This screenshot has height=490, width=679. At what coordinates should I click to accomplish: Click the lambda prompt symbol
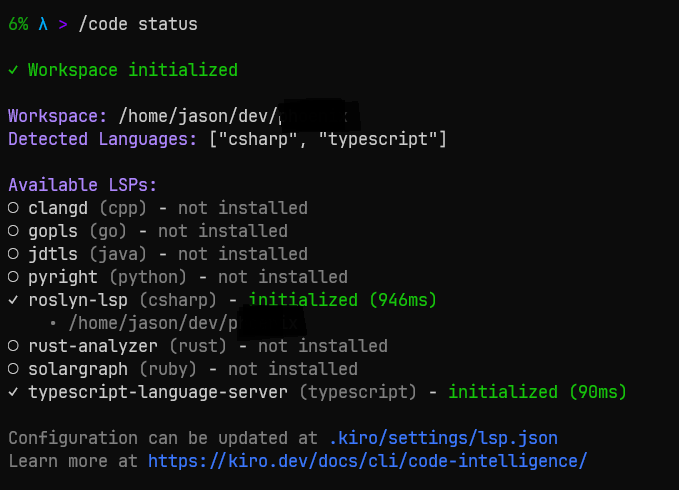pos(43,25)
